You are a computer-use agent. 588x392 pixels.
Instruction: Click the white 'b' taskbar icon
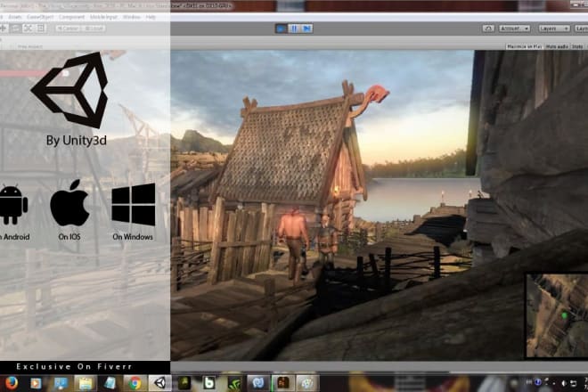click(x=208, y=383)
